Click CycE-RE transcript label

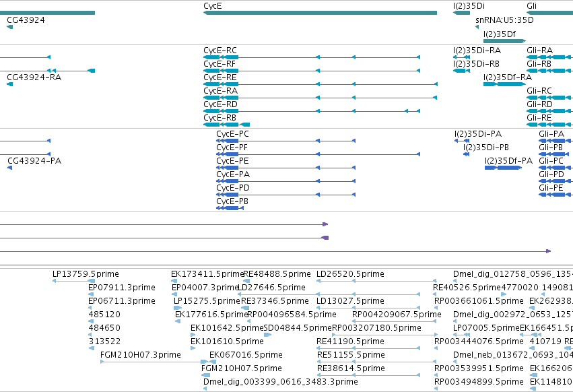pos(220,77)
